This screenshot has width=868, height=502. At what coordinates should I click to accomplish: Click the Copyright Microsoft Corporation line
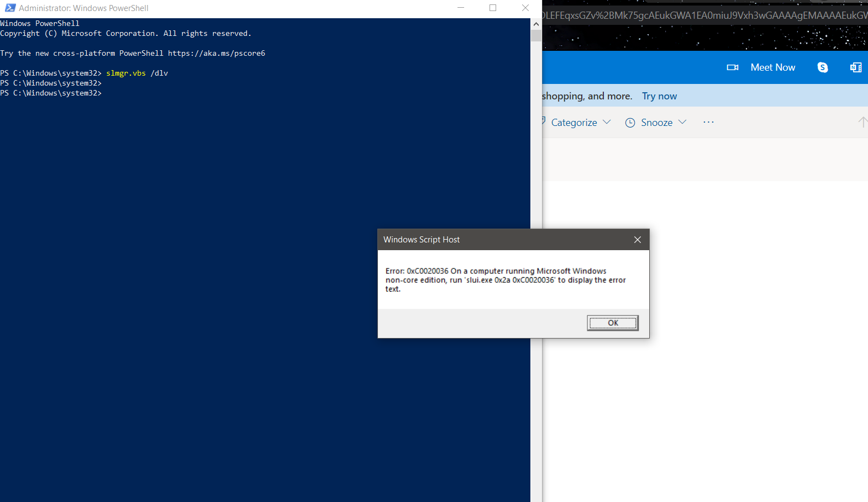[x=125, y=33]
